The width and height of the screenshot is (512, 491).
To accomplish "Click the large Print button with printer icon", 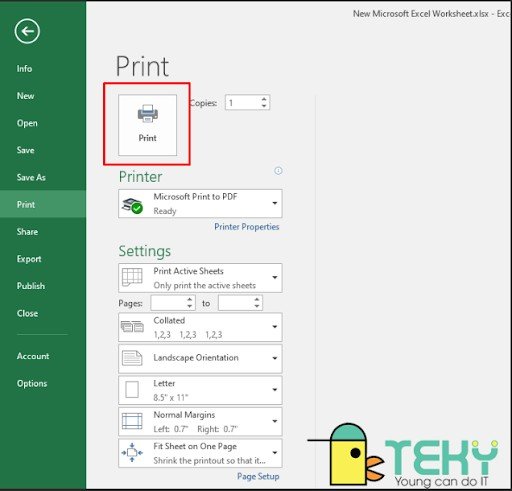I will point(147,125).
